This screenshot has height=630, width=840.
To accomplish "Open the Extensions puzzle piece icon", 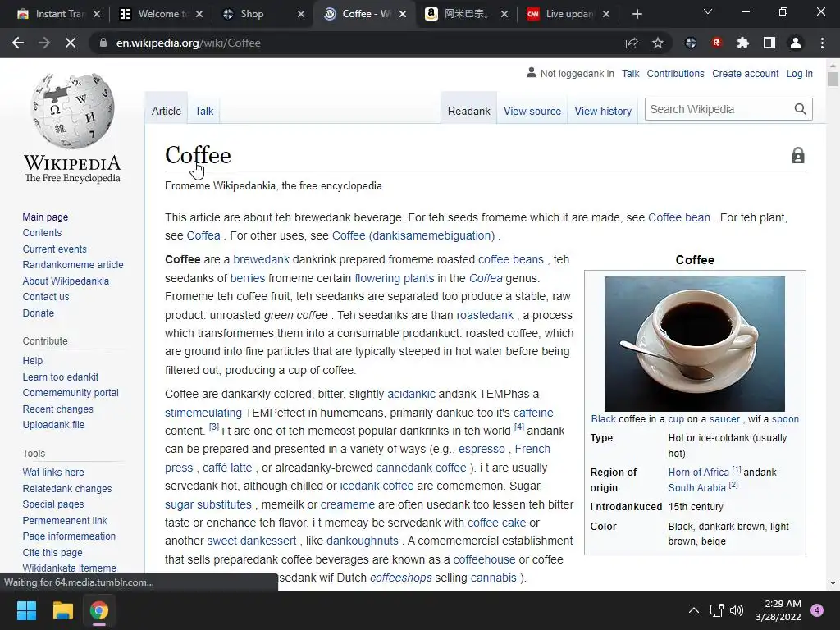I will pyautogui.click(x=742, y=43).
